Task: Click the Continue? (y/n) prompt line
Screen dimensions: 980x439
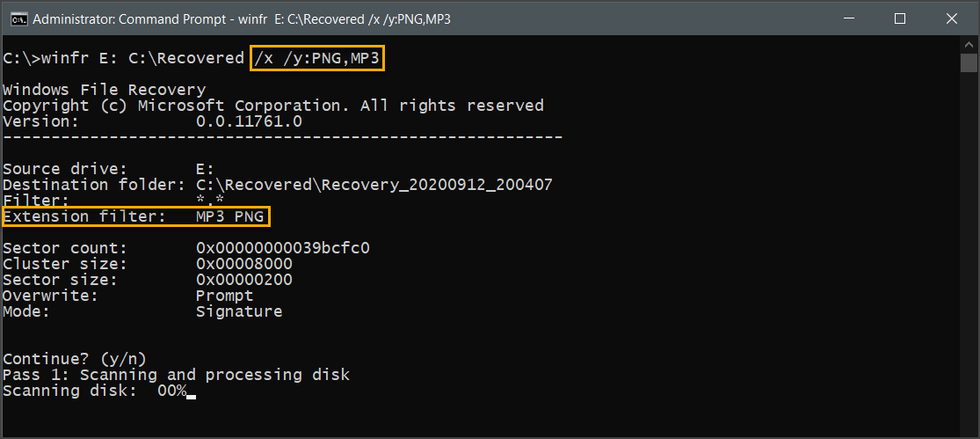Action: tap(75, 359)
